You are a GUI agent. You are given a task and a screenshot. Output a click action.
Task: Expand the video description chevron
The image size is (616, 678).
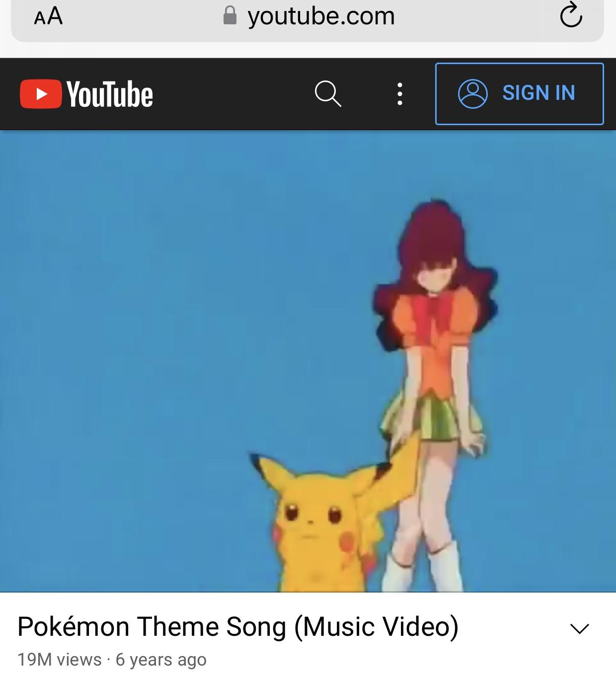click(x=579, y=628)
